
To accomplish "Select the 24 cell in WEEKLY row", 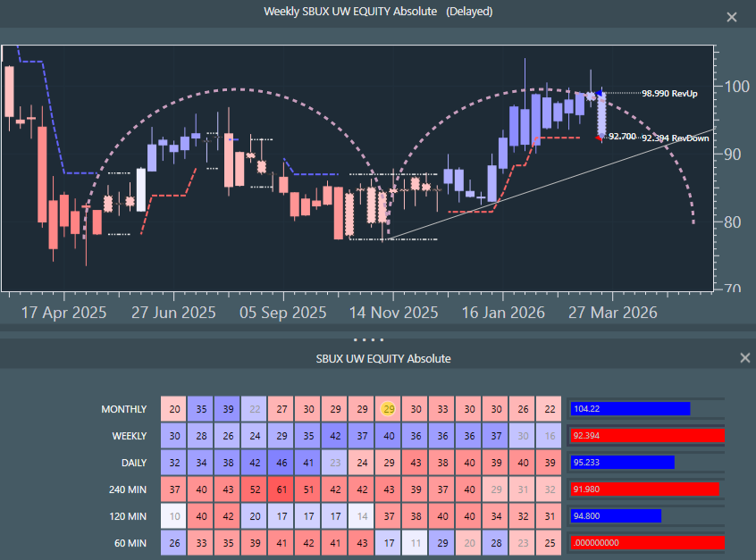I will 255,436.
